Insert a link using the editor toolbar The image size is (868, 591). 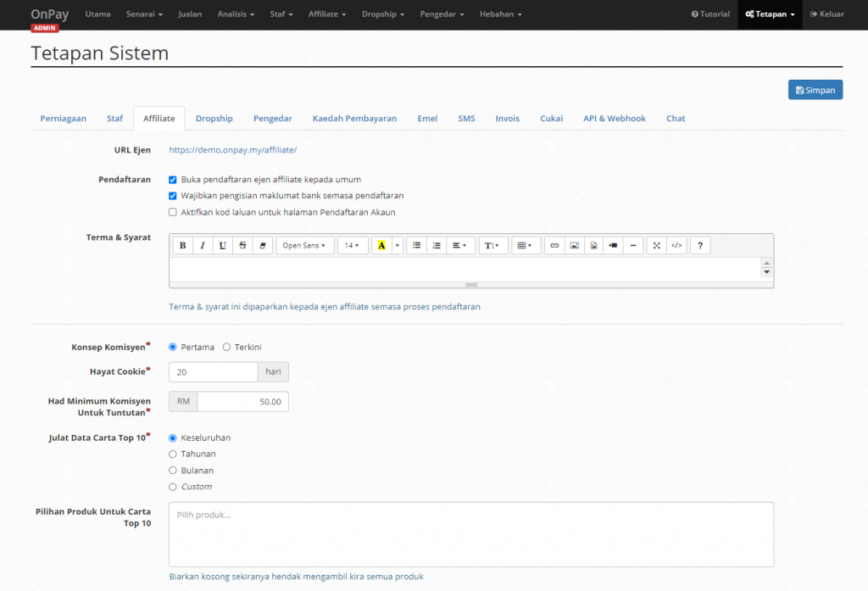pyautogui.click(x=554, y=245)
